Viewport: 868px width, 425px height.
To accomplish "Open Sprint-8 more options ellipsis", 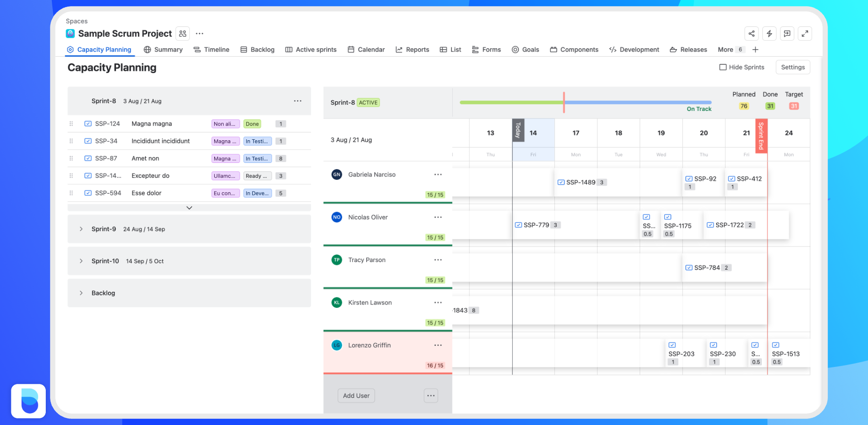I will [x=298, y=101].
